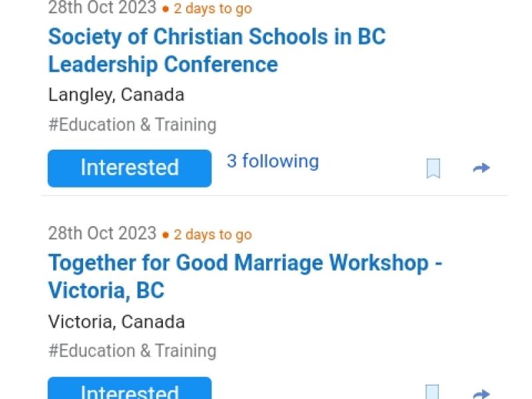Share the Together for Good Marriage Workshop
The image size is (532, 399).
pyautogui.click(x=481, y=394)
